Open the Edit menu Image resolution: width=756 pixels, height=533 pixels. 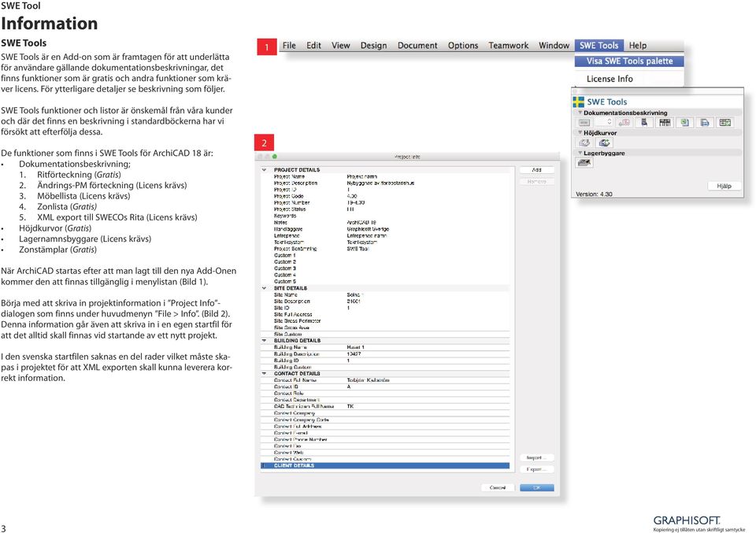point(314,46)
